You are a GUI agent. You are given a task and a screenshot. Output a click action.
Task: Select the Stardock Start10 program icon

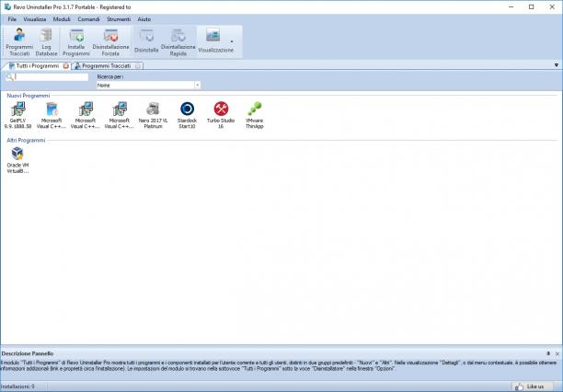[x=187, y=115]
